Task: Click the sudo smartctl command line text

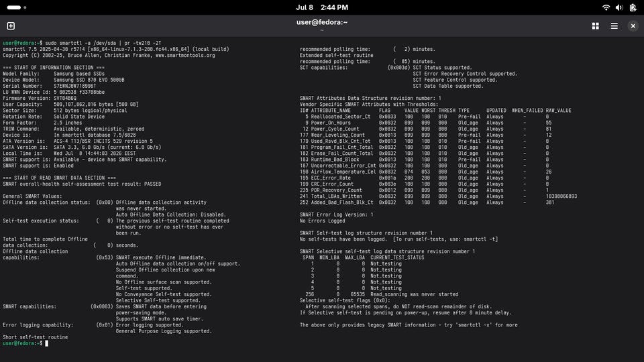Action: (x=103, y=43)
